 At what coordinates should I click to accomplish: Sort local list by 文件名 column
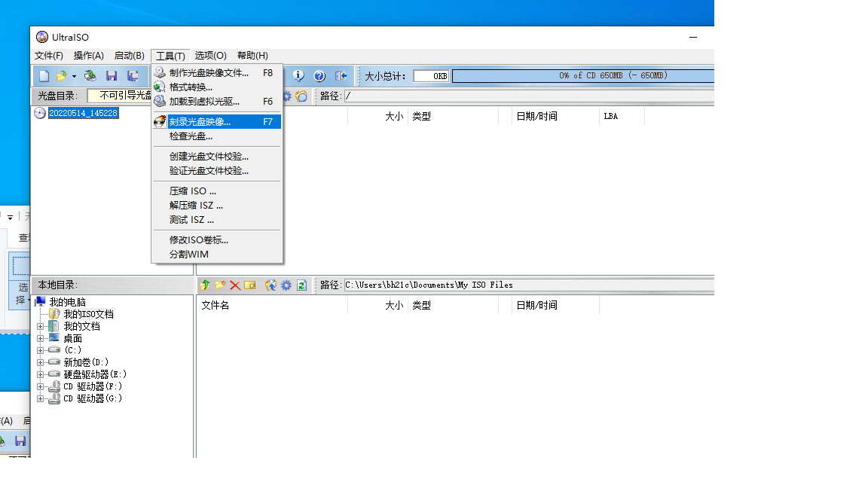272,306
